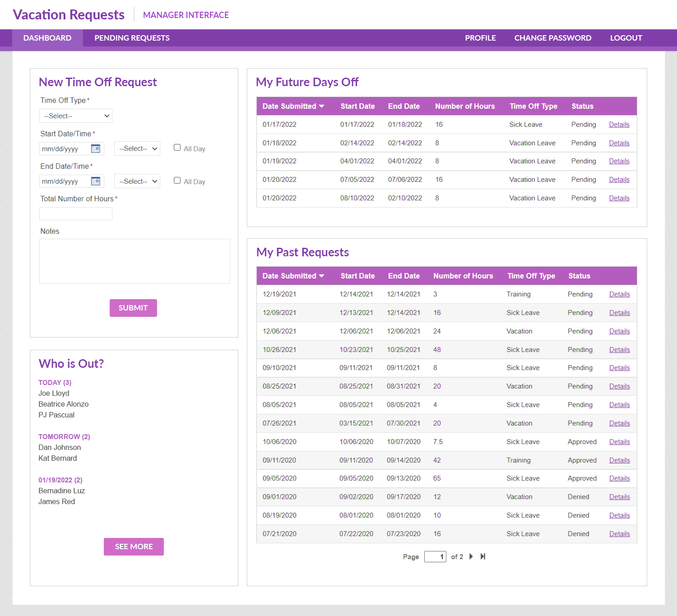Viewport: 677px width, 616px height.
Task: Open the Start time select dropdown
Action: pos(137,148)
